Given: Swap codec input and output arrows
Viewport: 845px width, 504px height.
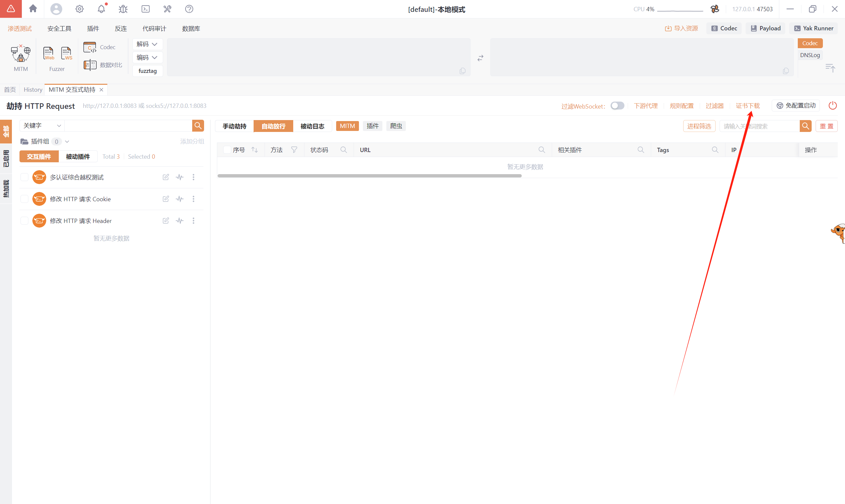Looking at the screenshot, I should tap(480, 58).
